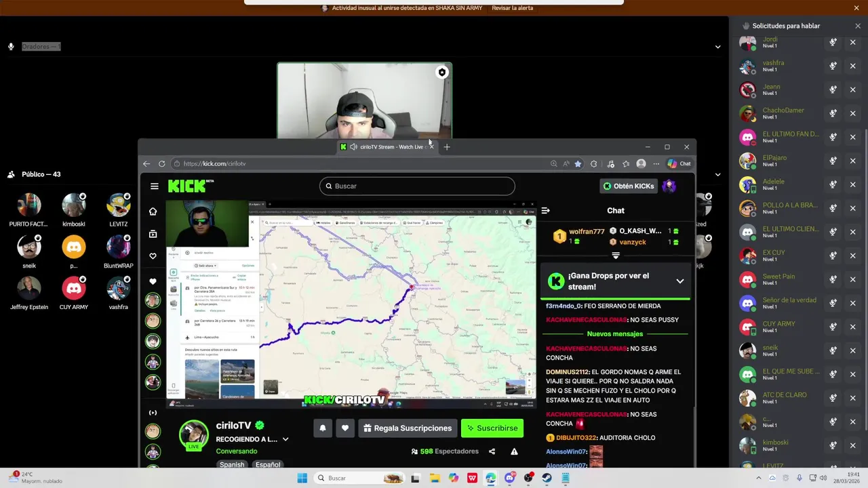Open Steam from the taskbar
The width and height of the screenshot is (868, 488).
point(547,478)
